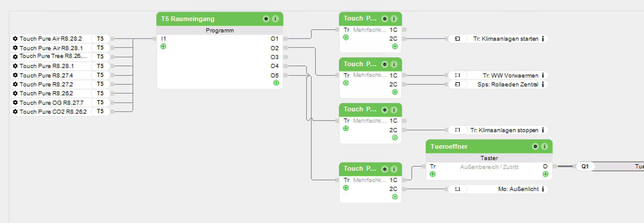Click info marker on Sps: Rollaeden Zentral
The width and height of the screenshot is (644, 223).
coord(543,85)
